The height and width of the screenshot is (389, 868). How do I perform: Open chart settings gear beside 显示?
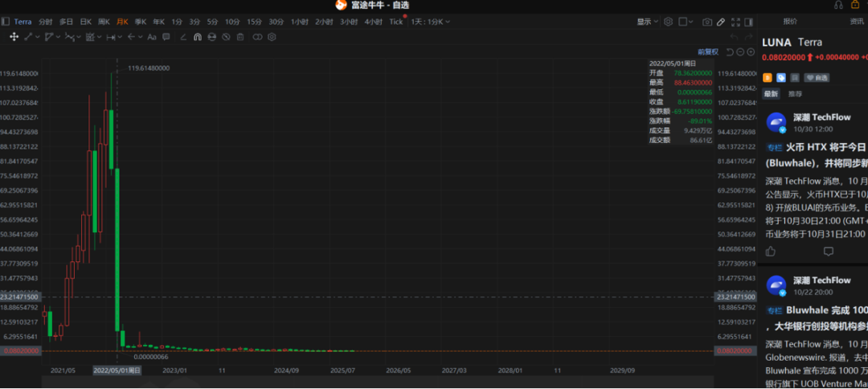click(x=668, y=22)
